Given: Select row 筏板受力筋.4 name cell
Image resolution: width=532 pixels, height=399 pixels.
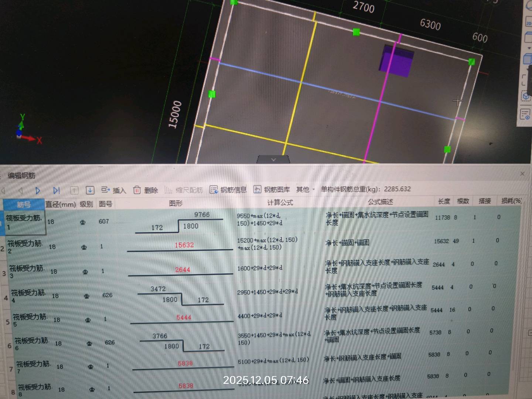Looking at the screenshot, I should point(29,296).
